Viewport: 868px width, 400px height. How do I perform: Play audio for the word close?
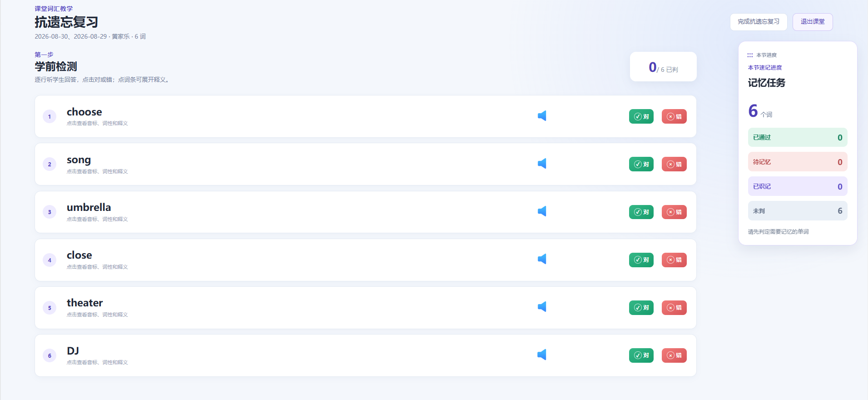pyautogui.click(x=542, y=259)
